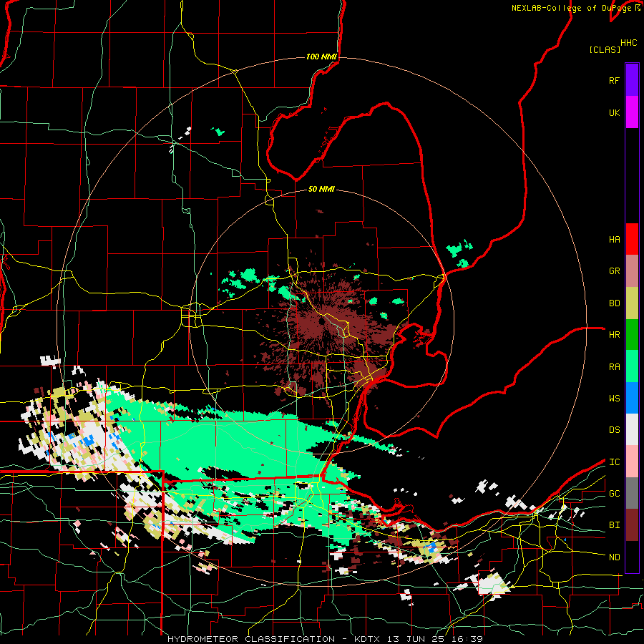Click the dusty pink GR legend swatch

pos(632,271)
